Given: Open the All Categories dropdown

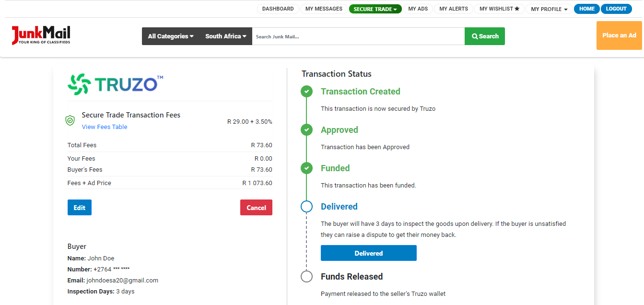Looking at the screenshot, I should coord(170,36).
